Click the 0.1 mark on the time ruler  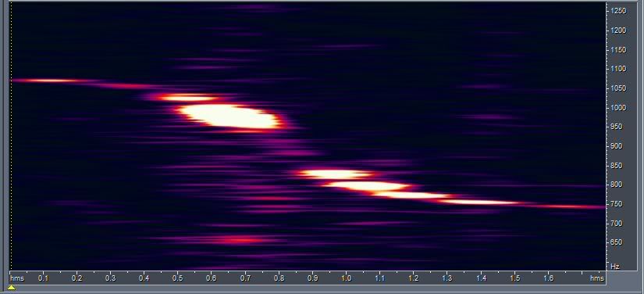(x=43, y=278)
